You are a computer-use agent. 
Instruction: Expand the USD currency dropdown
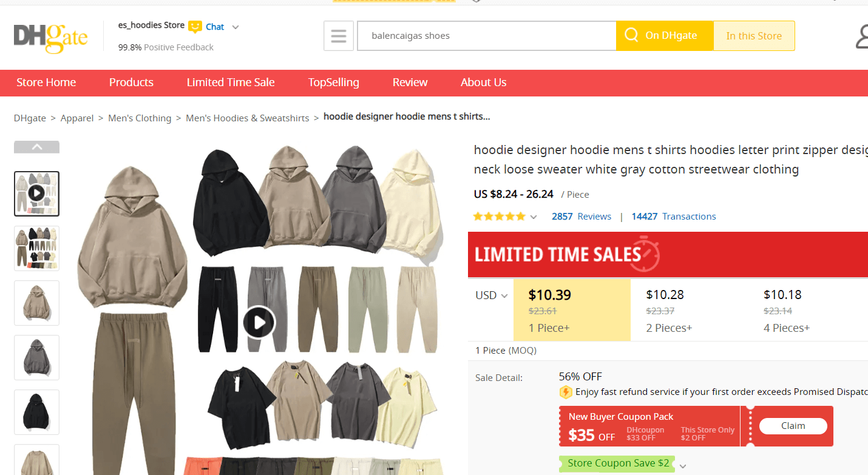(x=491, y=295)
